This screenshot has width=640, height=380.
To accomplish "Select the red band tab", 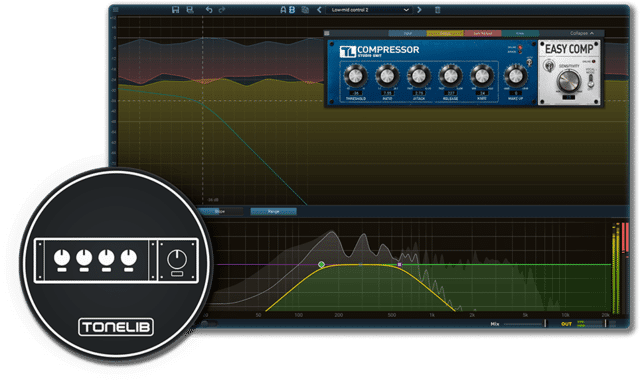I will (482, 33).
